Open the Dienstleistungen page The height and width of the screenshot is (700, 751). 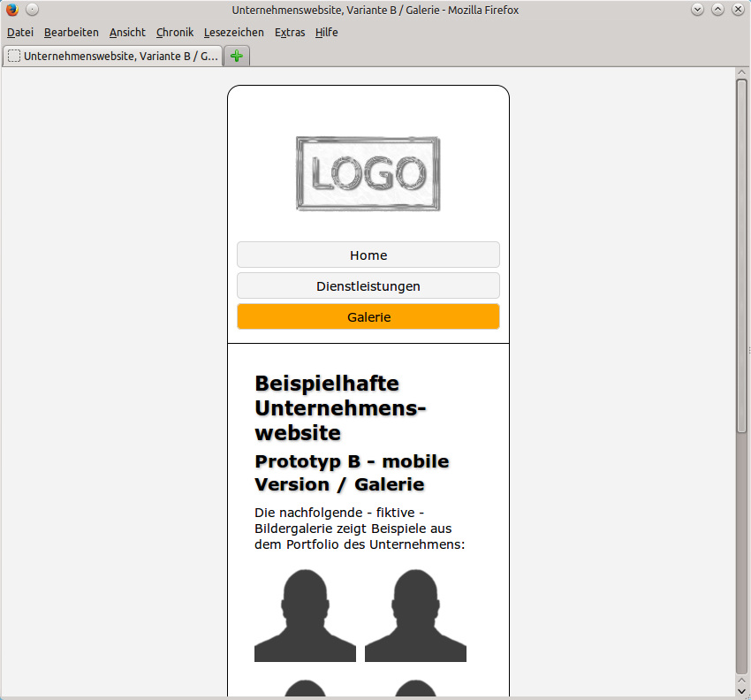(368, 286)
